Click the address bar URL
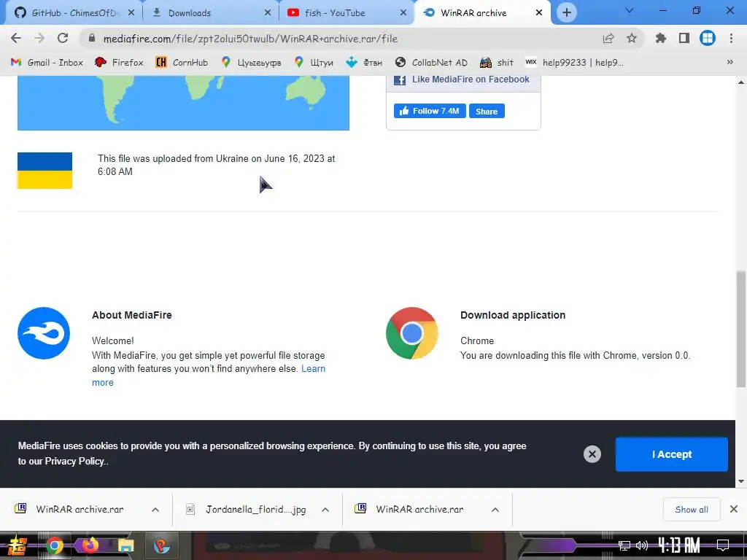Screen dimensions: 747x560 [x=250, y=39]
